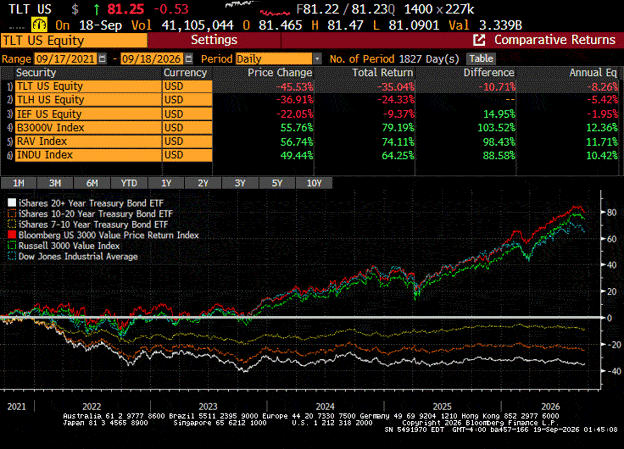
Task: Select the Period Daily combo field
Action: [275, 59]
